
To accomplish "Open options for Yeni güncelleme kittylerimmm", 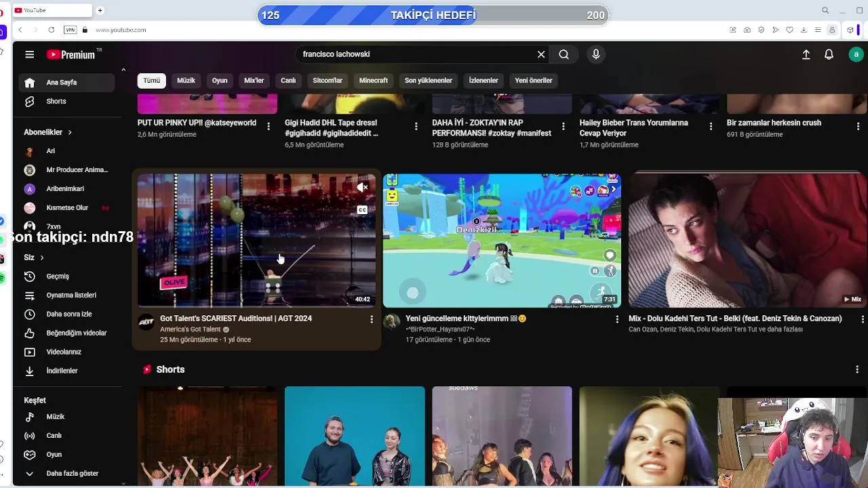I will coord(616,319).
